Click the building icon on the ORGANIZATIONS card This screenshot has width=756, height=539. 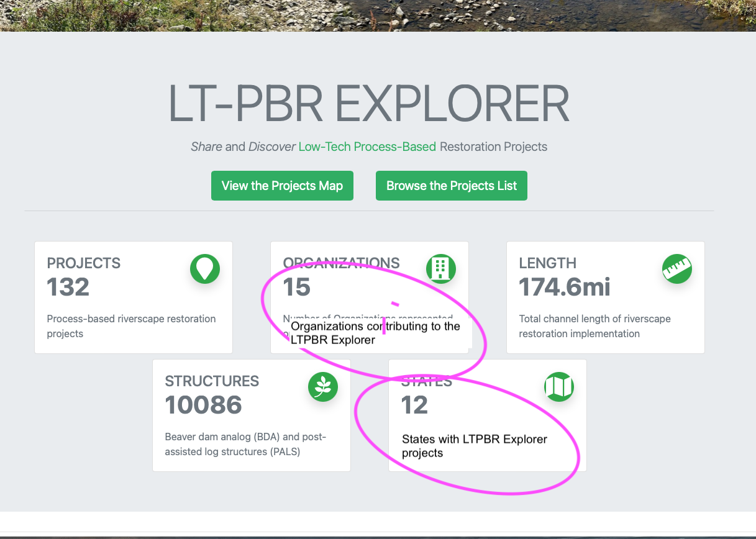[x=441, y=269]
